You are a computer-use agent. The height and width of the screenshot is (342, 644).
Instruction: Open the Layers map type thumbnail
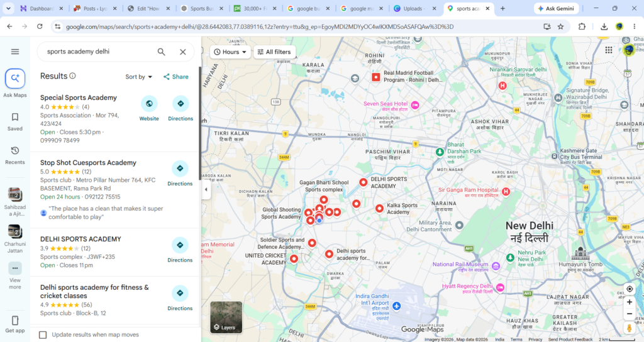(x=226, y=317)
